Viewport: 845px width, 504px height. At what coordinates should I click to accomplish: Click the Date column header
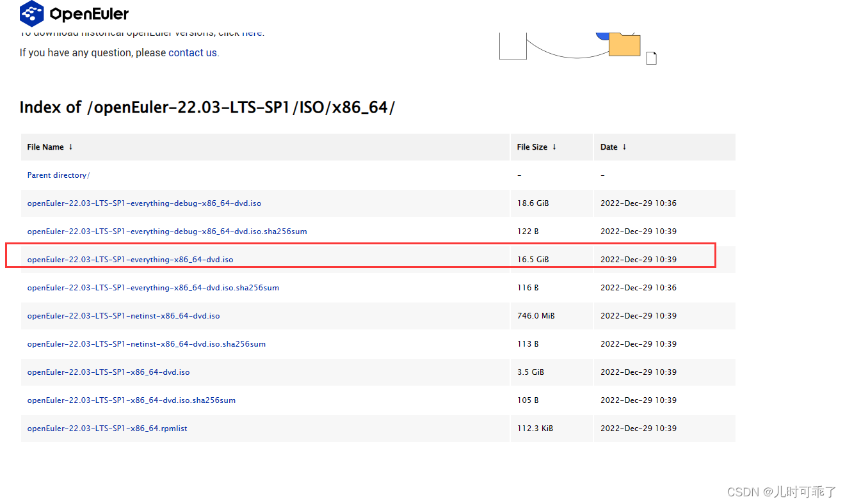click(x=664, y=147)
